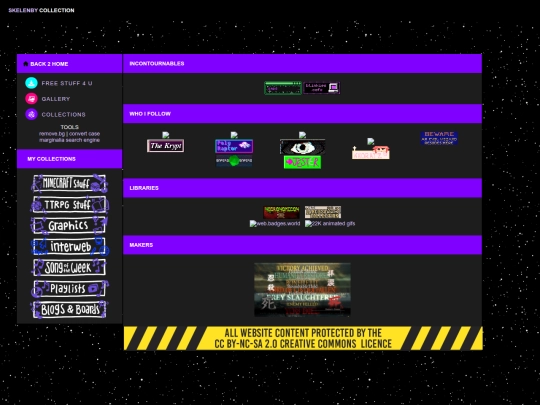
Task: Open the 22K animated gifs link
Action: (330, 224)
